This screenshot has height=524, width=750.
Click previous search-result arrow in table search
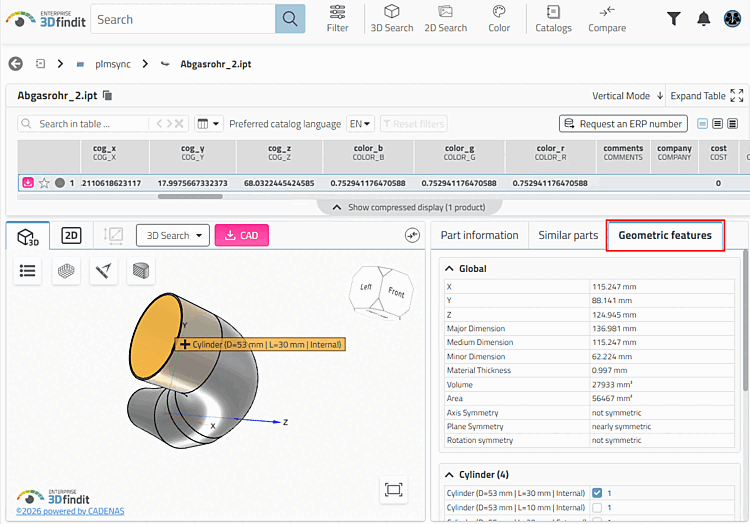(159, 124)
